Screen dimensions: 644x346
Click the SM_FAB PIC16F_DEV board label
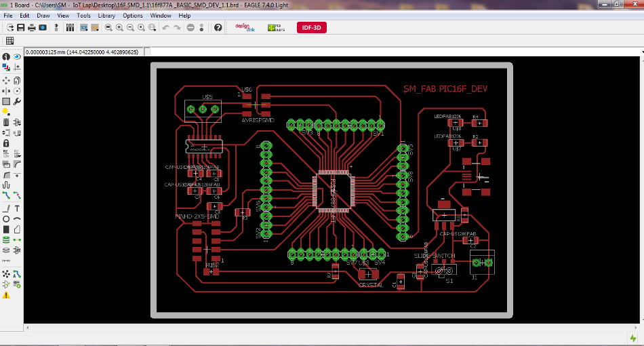click(445, 89)
